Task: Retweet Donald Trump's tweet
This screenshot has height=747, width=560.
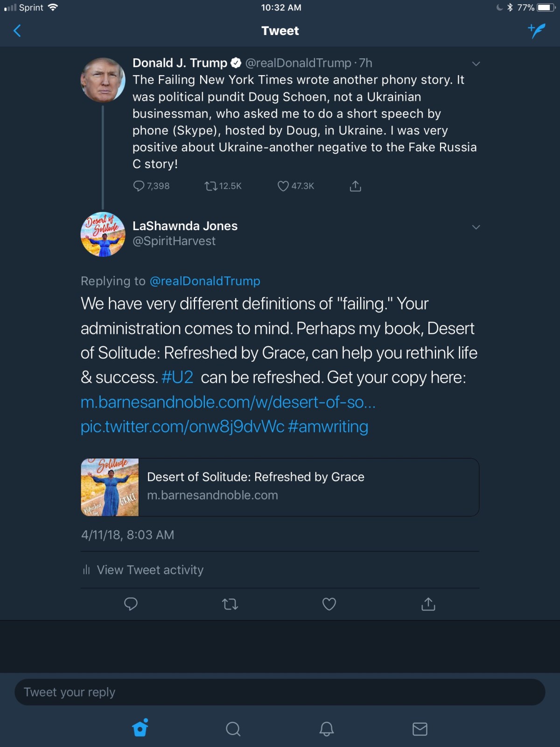Action: [211, 186]
